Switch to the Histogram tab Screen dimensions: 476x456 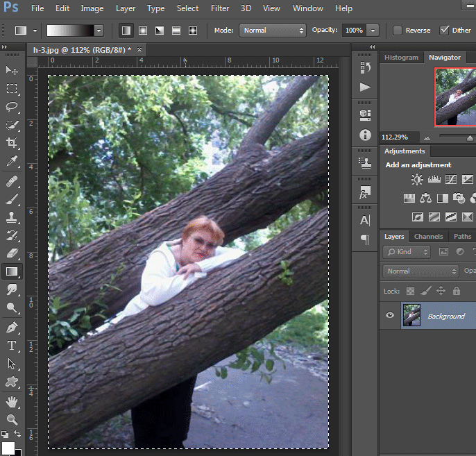pos(401,58)
